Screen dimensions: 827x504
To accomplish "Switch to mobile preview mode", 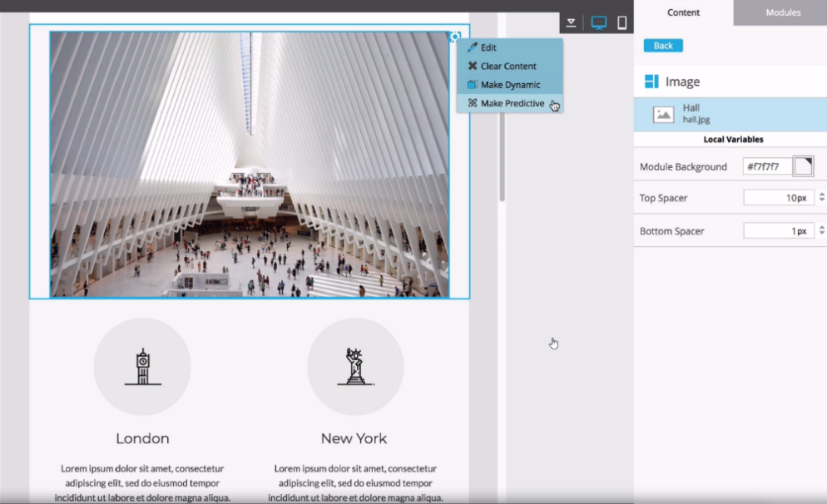I will pos(621,23).
